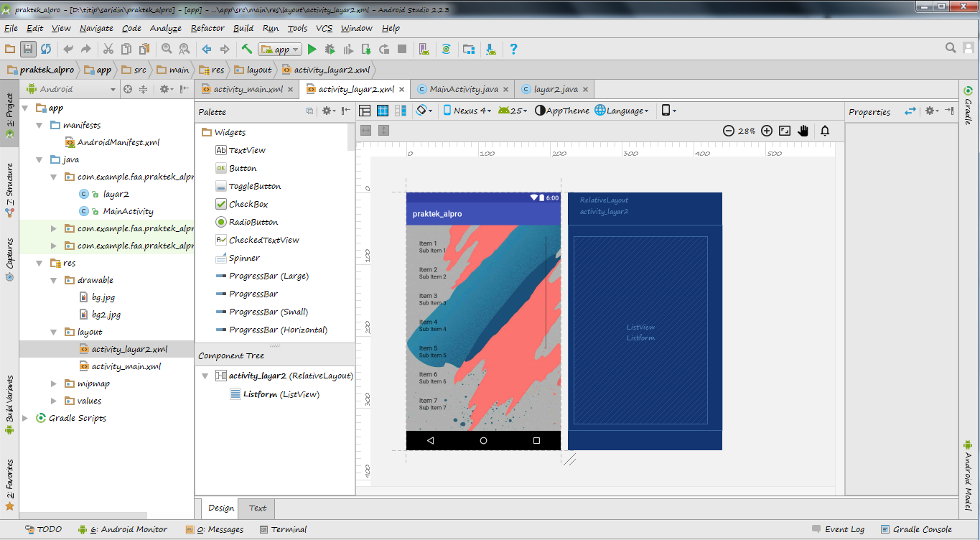Image resolution: width=980 pixels, height=540 pixels.
Task: Toggle the orientation of the layout preview
Action: click(x=422, y=110)
